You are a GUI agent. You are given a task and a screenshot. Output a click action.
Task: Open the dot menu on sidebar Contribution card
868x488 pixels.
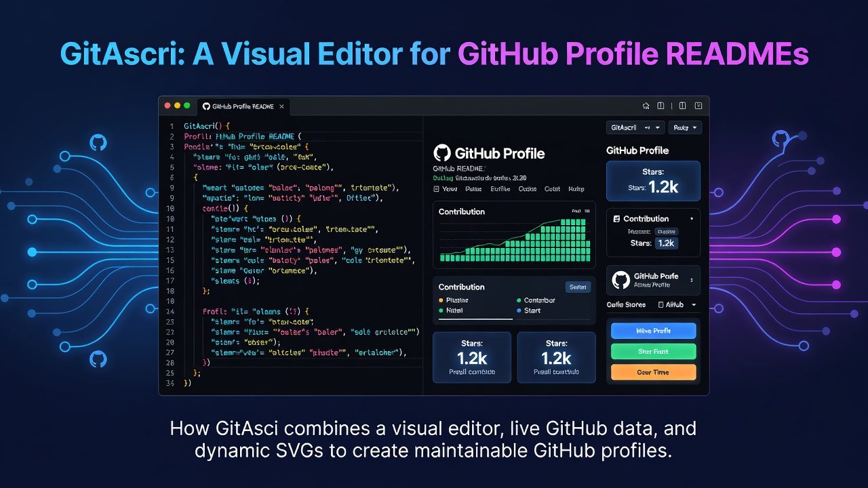pos(692,219)
